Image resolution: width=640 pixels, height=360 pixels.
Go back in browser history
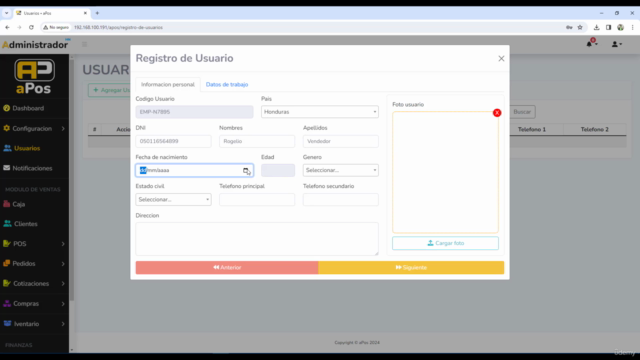click(7, 27)
